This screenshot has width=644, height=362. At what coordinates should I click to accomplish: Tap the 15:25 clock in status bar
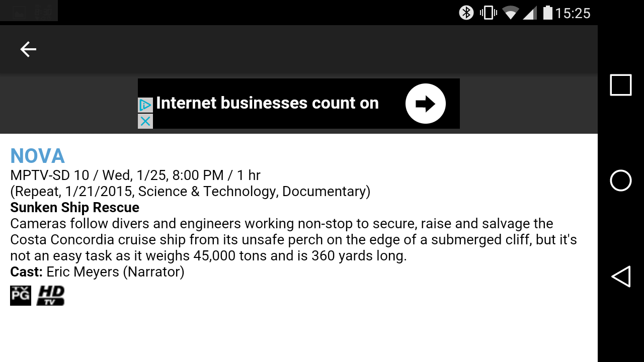click(573, 13)
